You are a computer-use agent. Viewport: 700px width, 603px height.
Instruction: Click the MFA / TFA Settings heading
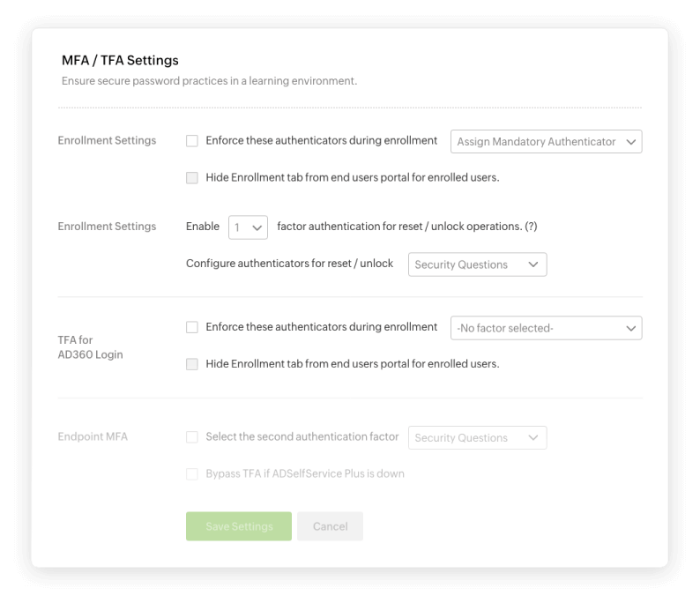point(120,61)
